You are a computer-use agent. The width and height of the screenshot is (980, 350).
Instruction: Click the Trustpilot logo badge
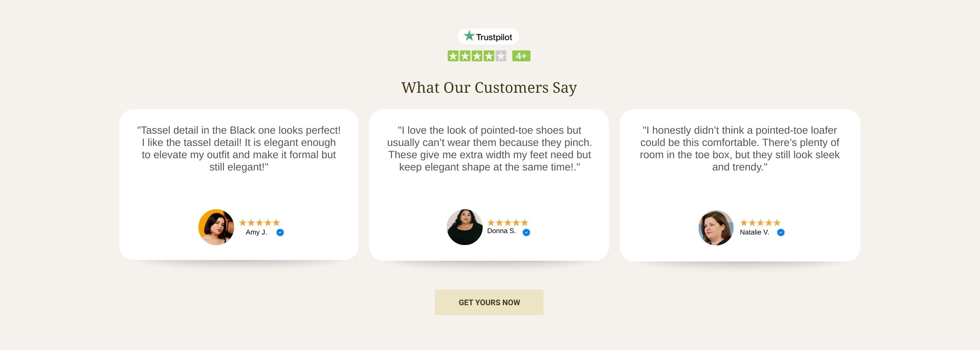(x=488, y=36)
